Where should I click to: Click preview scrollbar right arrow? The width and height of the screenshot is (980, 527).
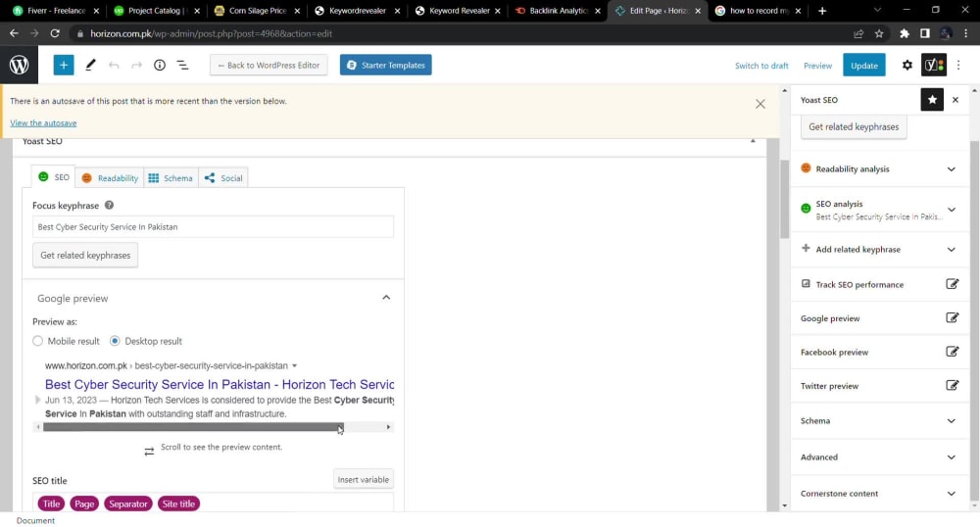coord(388,427)
